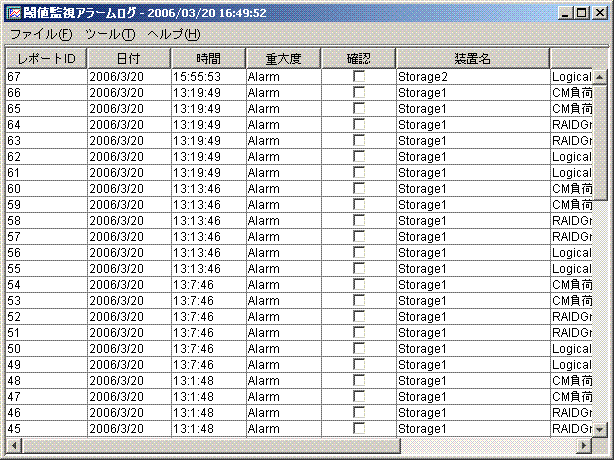
Task: Click time 13:1:48 in report 48 row
Action: pos(208,381)
